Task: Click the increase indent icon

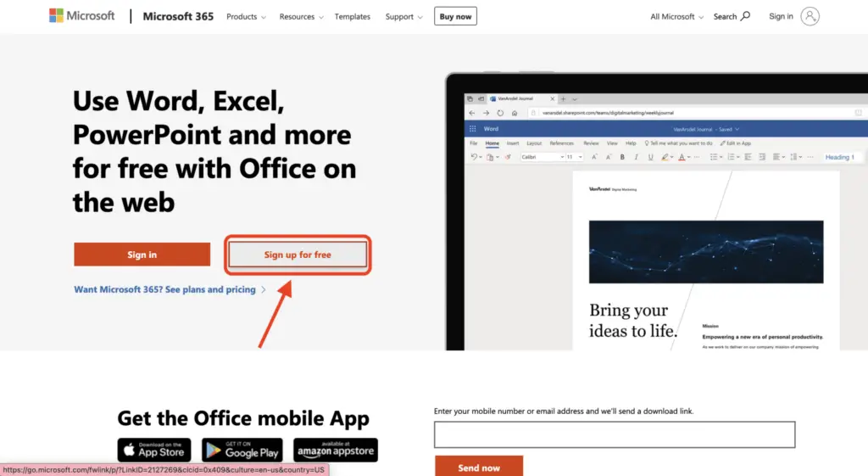Action: coord(762,157)
